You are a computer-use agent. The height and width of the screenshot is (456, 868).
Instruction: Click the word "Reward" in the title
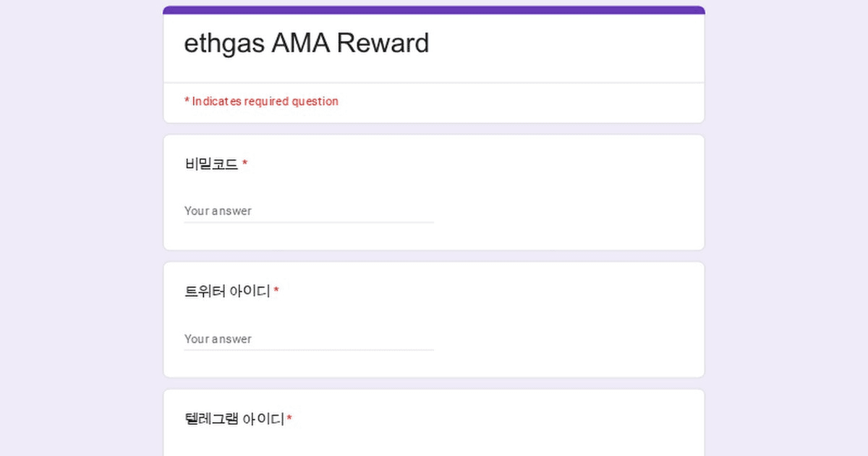point(383,43)
